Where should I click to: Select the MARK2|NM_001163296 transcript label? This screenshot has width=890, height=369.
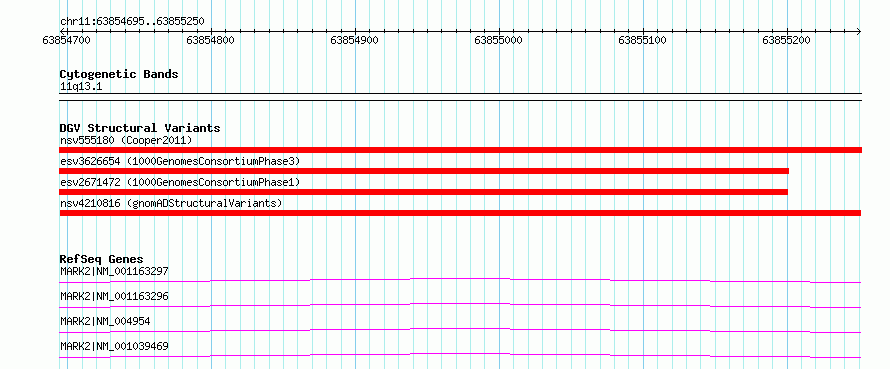[x=114, y=296]
